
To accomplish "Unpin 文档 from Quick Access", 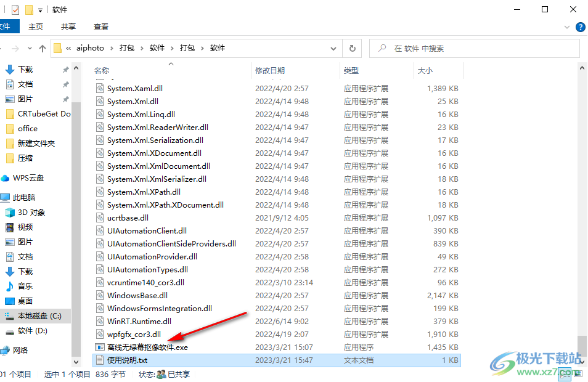I will 66,84.
